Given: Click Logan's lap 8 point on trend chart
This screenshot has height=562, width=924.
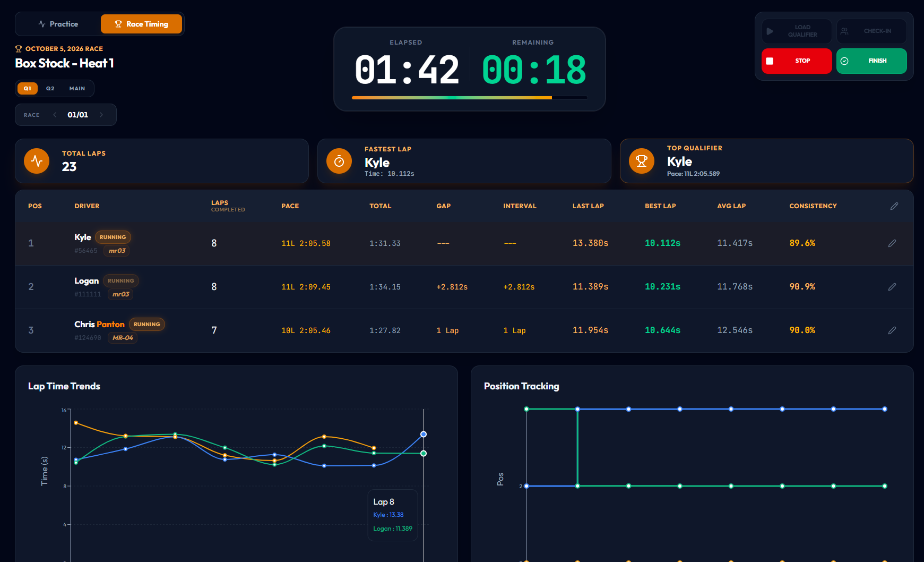Looking at the screenshot, I should [424, 454].
